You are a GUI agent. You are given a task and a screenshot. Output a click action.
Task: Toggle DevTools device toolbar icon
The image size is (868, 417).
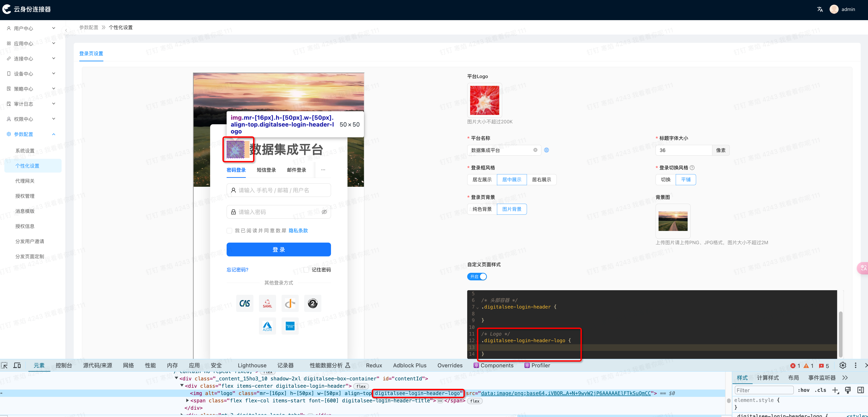(17, 366)
